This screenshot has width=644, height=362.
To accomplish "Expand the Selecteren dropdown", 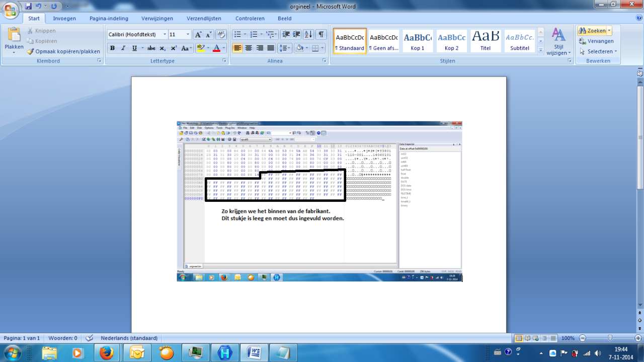I will click(x=599, y=51).
